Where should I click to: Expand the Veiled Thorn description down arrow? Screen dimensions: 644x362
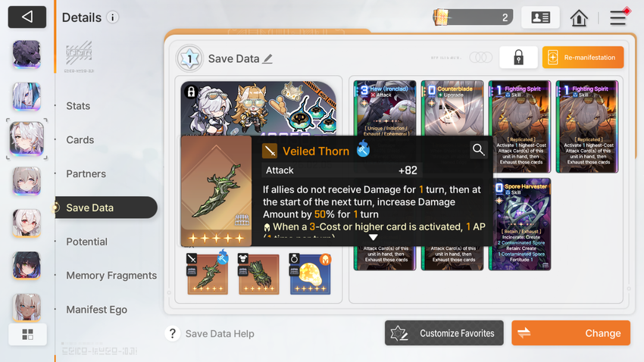click(373, 237)
